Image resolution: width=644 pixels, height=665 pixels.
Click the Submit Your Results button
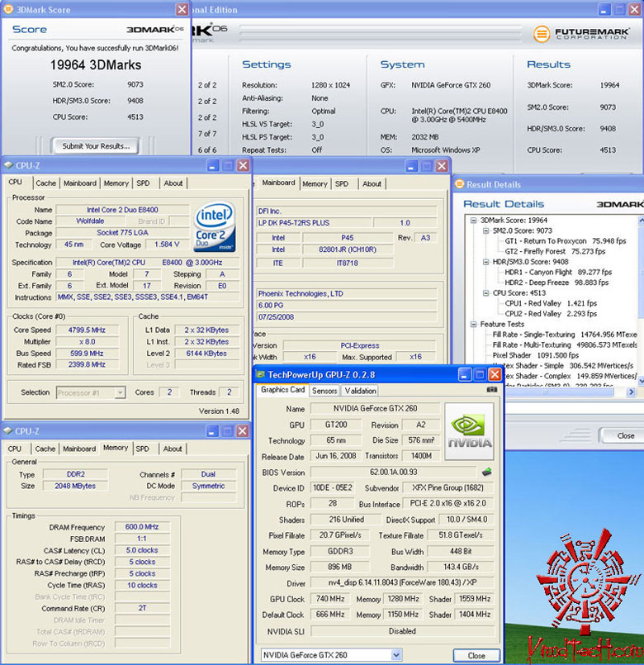(96, 146)
